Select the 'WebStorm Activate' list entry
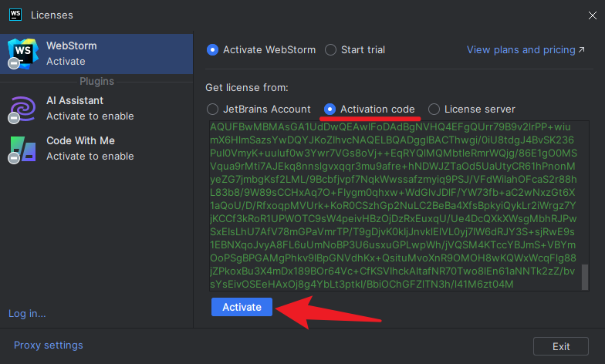The image size is (605, 364). click(96, 53)
